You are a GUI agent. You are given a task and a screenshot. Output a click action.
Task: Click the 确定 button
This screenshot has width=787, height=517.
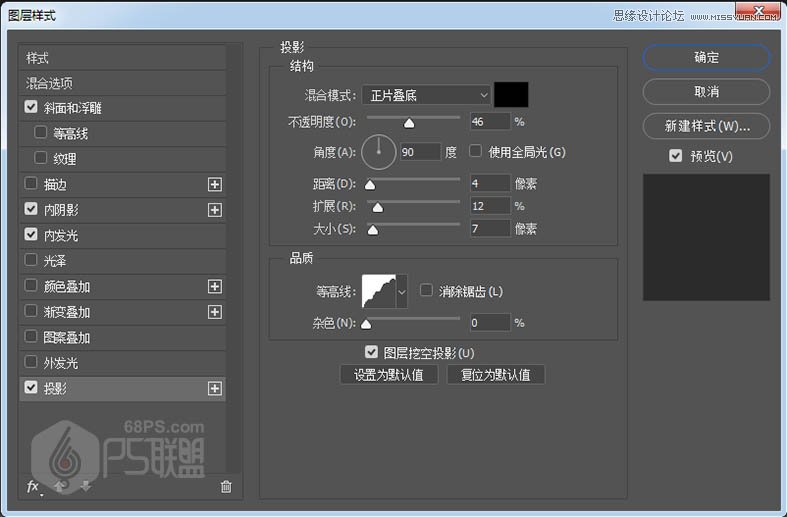pos(706,58)
